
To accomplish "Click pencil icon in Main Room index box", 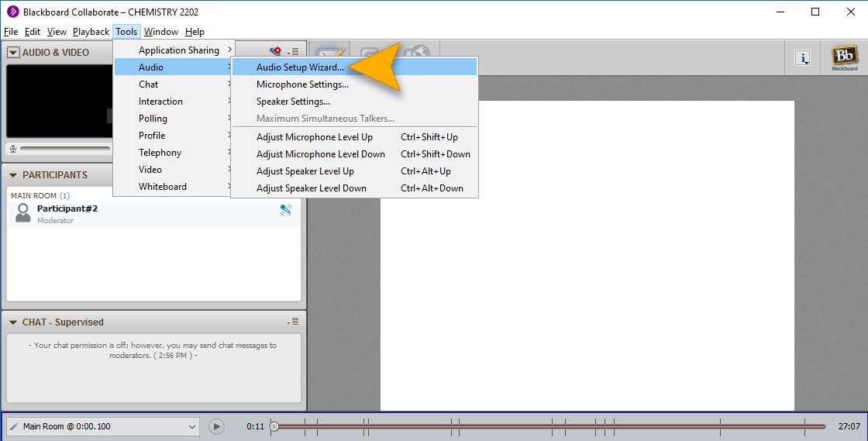I will click(x=15, y=426).
